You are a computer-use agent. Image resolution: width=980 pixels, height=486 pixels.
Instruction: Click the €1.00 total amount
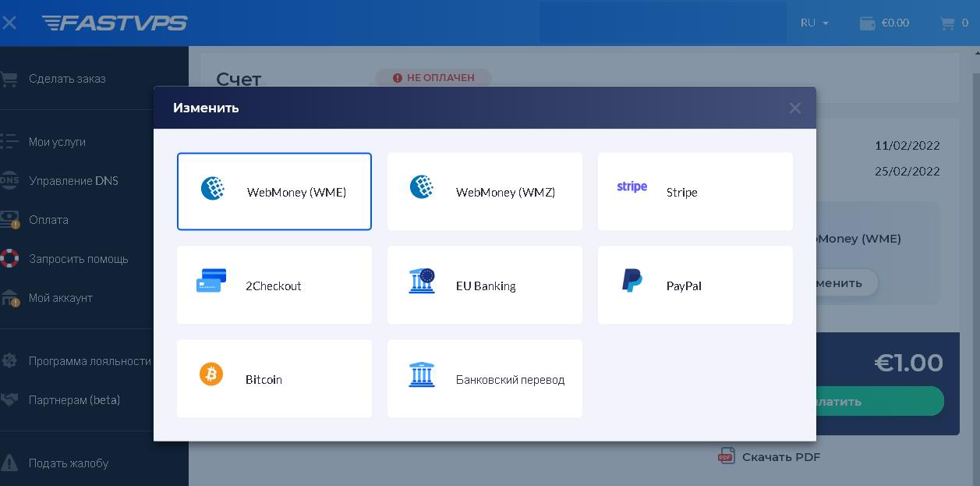pyautogui.click(x=909, y=363)
